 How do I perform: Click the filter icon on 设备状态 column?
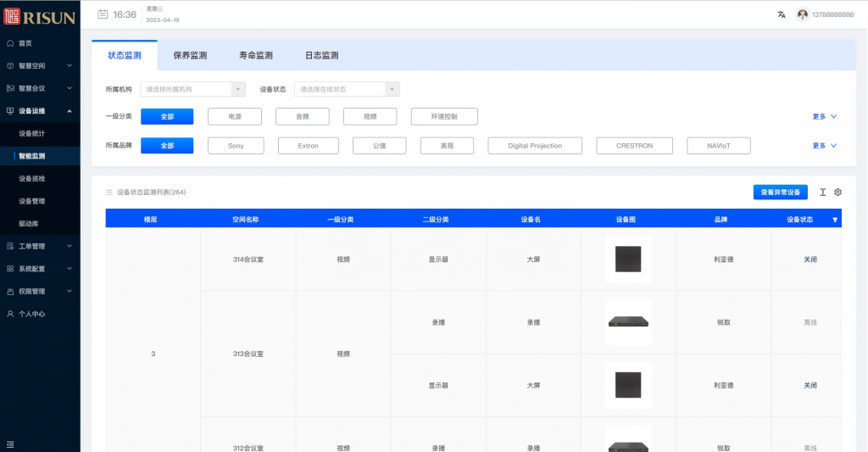click(835, 220)
